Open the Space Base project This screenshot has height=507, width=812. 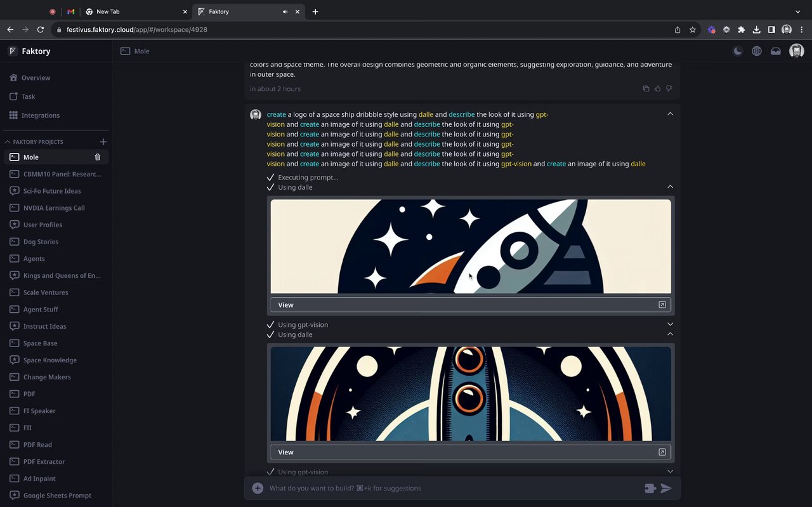[x=56, y=343]
